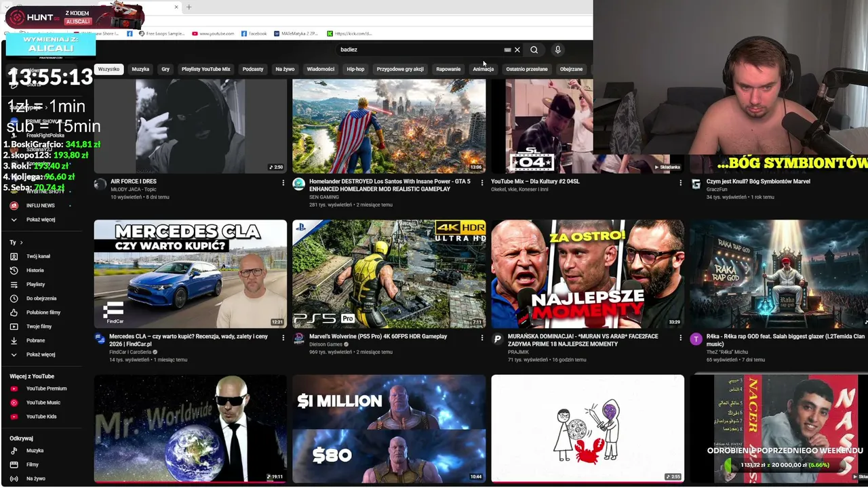The height and width of the screenshot is (488, 868).
Task: Open options menu for Marvel's Wolverine video
Action: pyautogui.click(x=482, y=338)
